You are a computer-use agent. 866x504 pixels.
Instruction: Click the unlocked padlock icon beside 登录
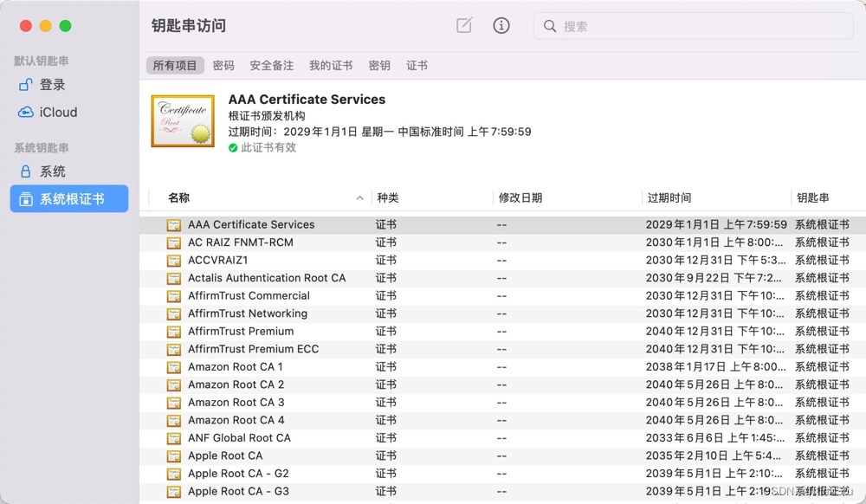pos(25,85)
